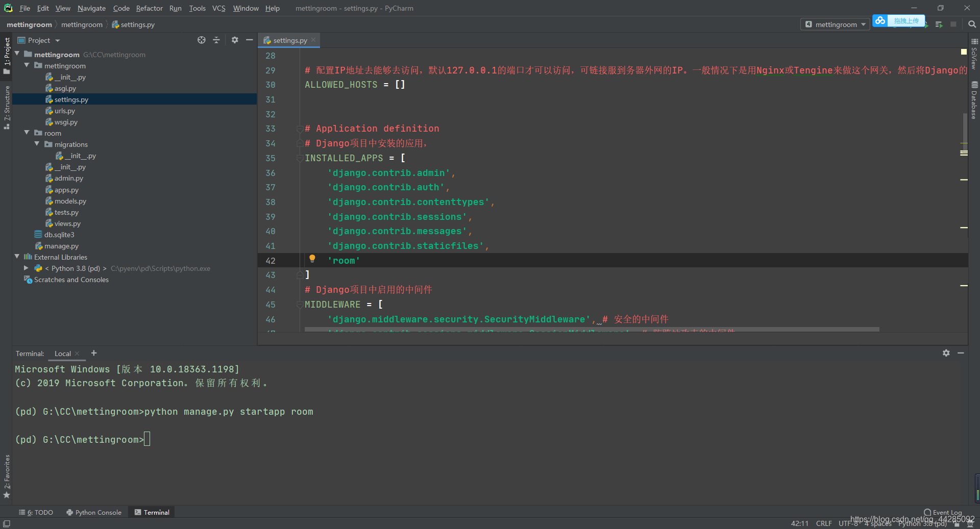Open the SciView side panel

974,54
